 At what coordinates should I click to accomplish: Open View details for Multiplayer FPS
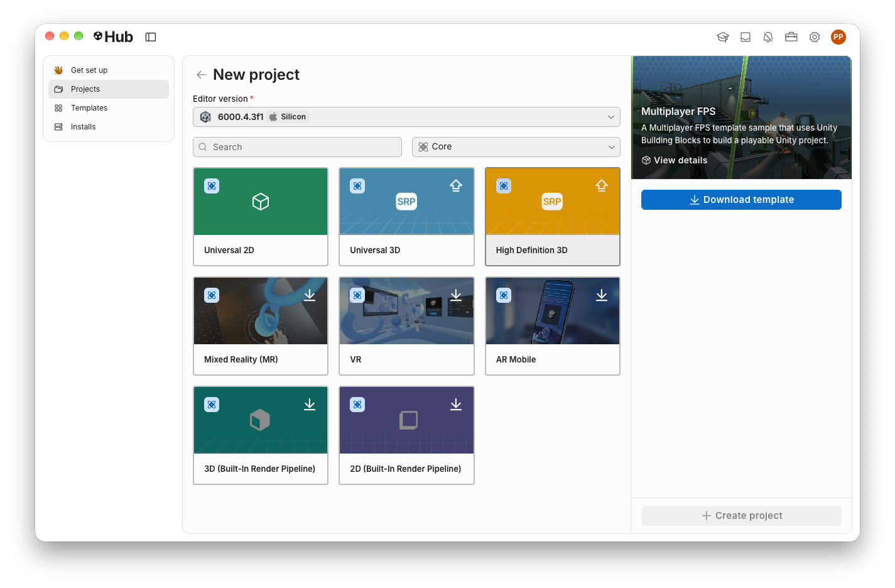(675, 160)
